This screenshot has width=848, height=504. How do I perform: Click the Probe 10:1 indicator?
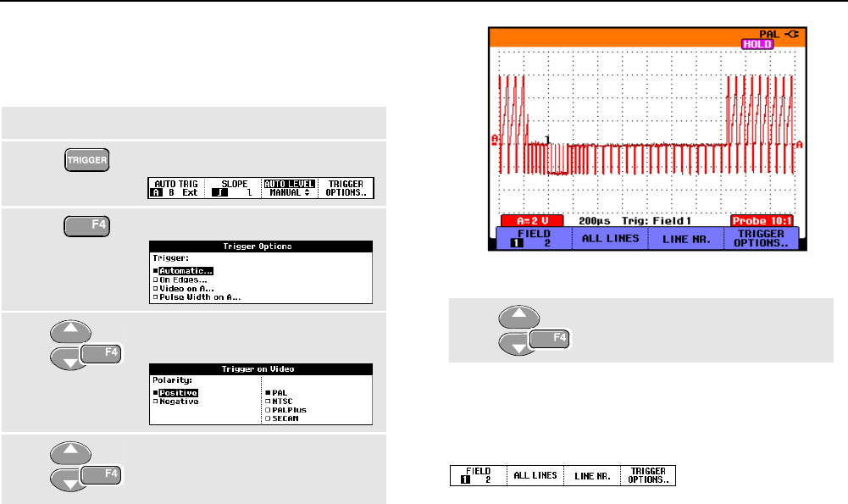762,220
